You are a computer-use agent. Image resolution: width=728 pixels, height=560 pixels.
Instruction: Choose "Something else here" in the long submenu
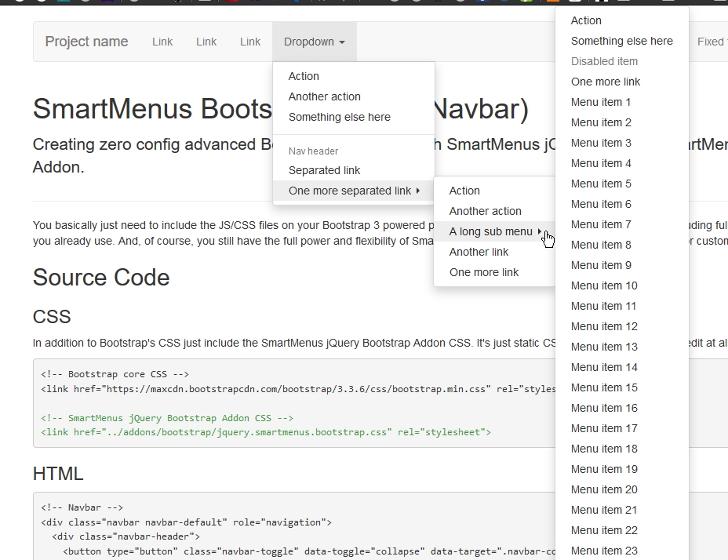pos(621,41)
